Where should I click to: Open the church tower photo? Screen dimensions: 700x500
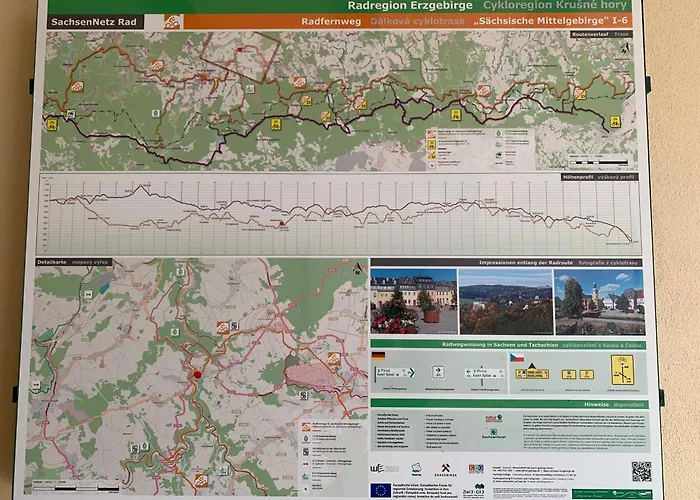tap(599, 301)
